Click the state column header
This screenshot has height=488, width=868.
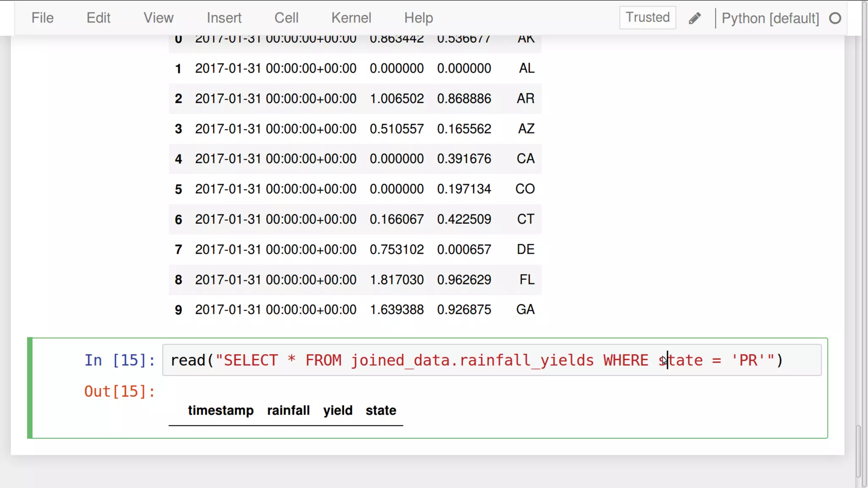[381, 410]
